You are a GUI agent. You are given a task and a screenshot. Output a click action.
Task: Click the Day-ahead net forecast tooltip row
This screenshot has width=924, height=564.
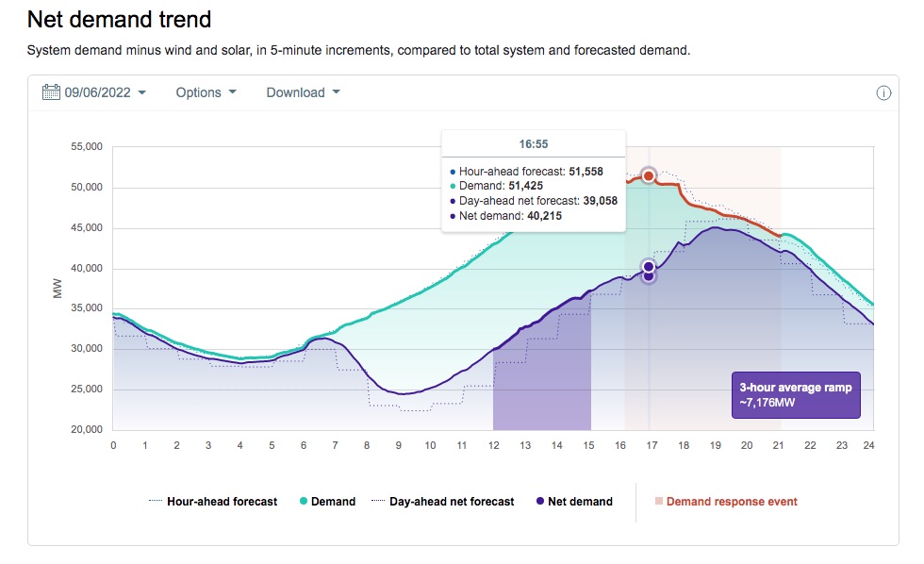534,201
